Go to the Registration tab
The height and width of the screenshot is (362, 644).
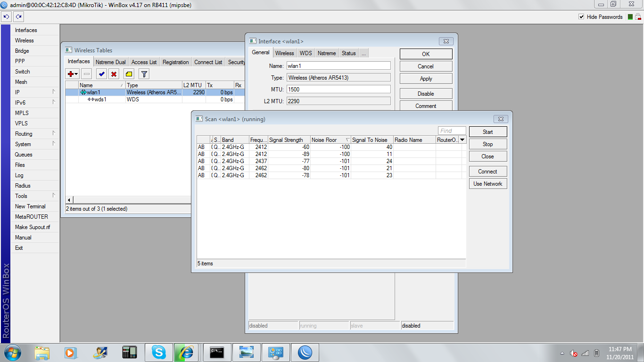click(175, 62)
